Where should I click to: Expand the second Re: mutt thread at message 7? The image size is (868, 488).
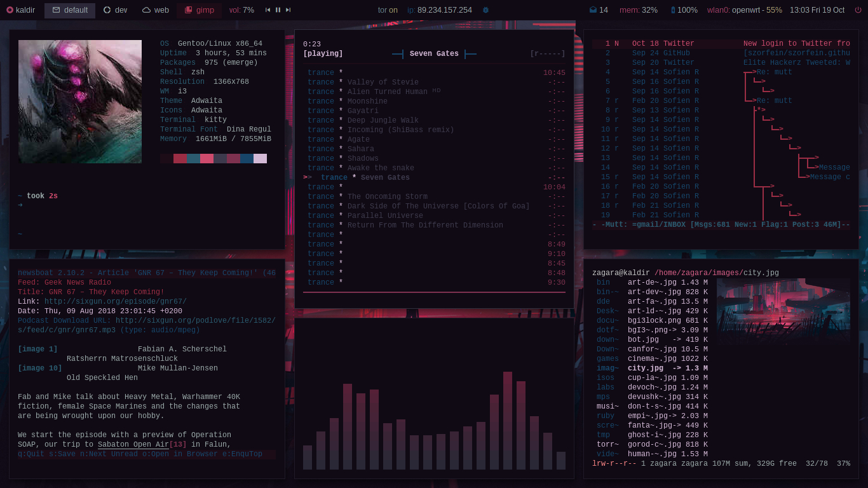774,101
